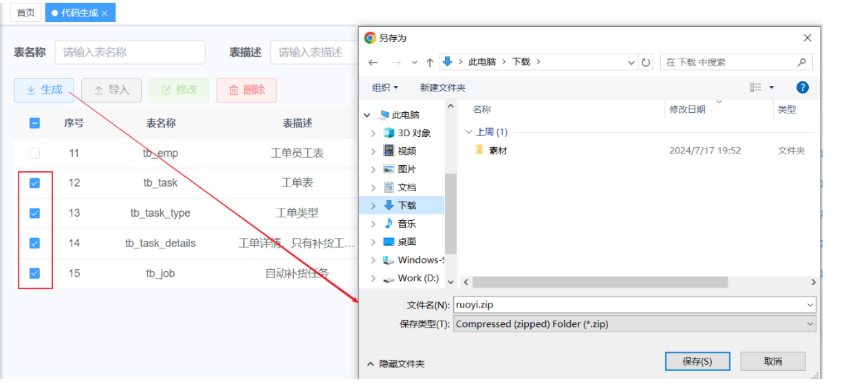Click the Windows drive icon in tree
Image resolution: width=868 pixels, height=386 pixels.
point(389,260)
